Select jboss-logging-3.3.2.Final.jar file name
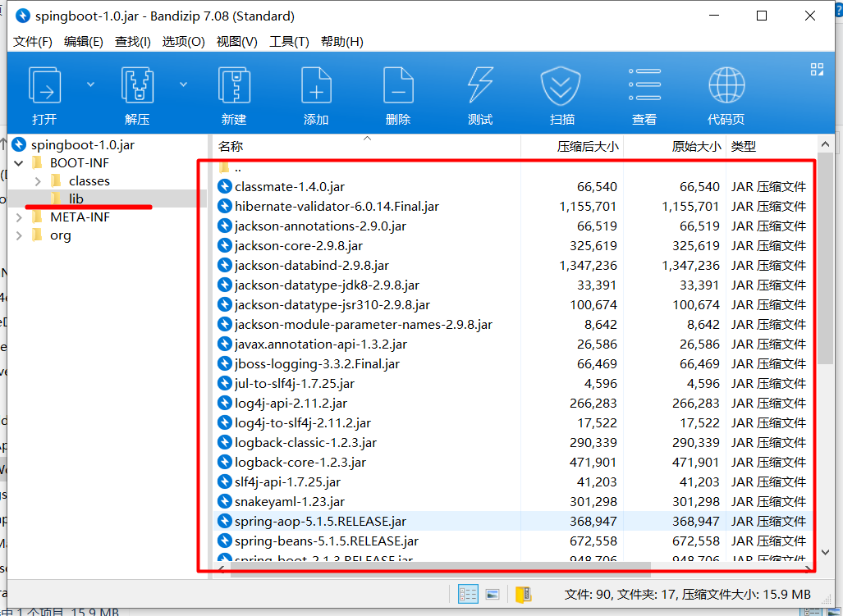 point(317,363)
